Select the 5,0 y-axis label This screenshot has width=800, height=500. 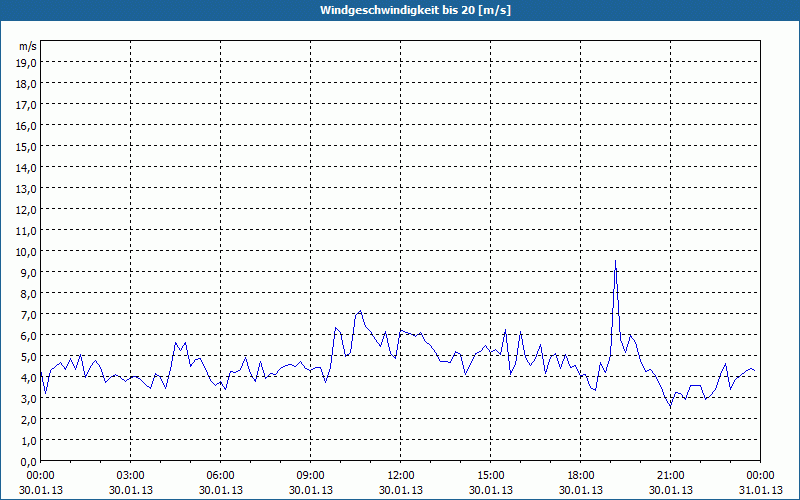[29, 357]
